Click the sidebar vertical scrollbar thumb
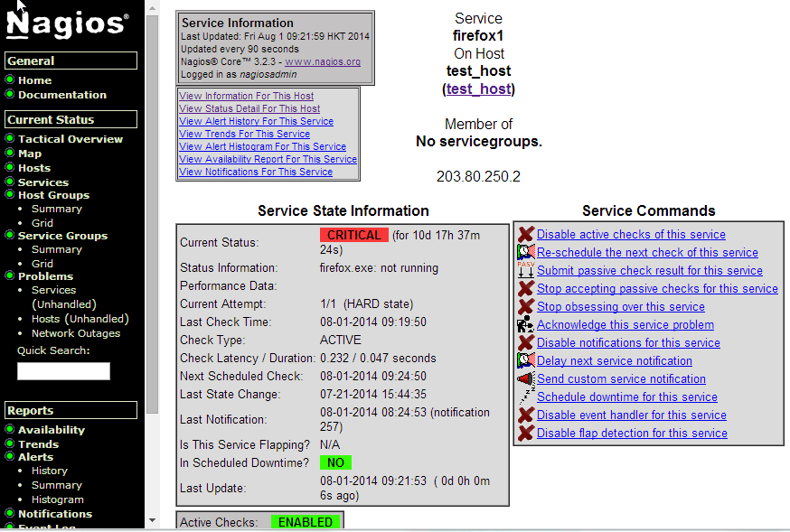This screenshot has width=790, height=532. (x=152, y=214)
